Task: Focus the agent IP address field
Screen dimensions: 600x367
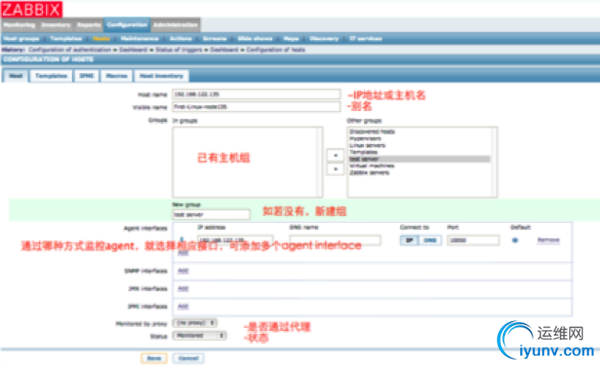Action: [x=235, y=240]
